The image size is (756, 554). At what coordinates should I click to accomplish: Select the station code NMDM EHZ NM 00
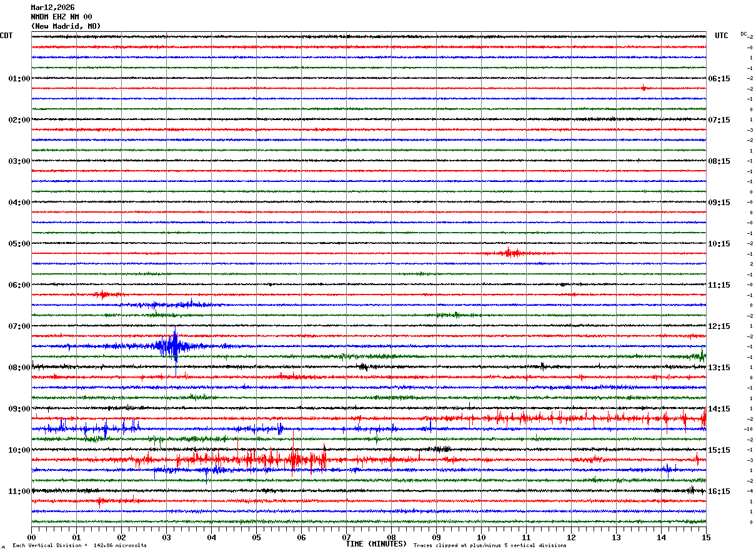coord(61,17)
